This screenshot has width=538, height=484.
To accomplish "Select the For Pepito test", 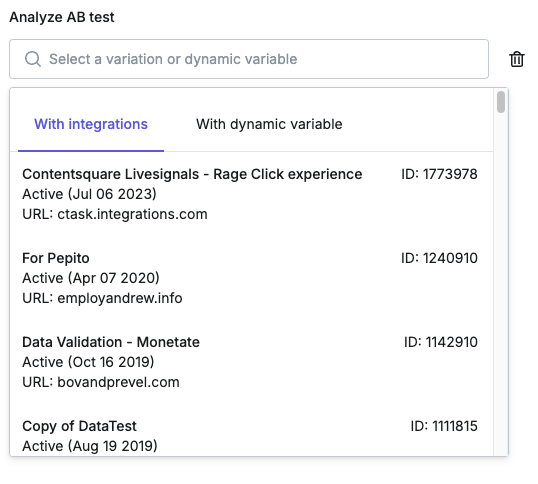I will tap(250, 278).
